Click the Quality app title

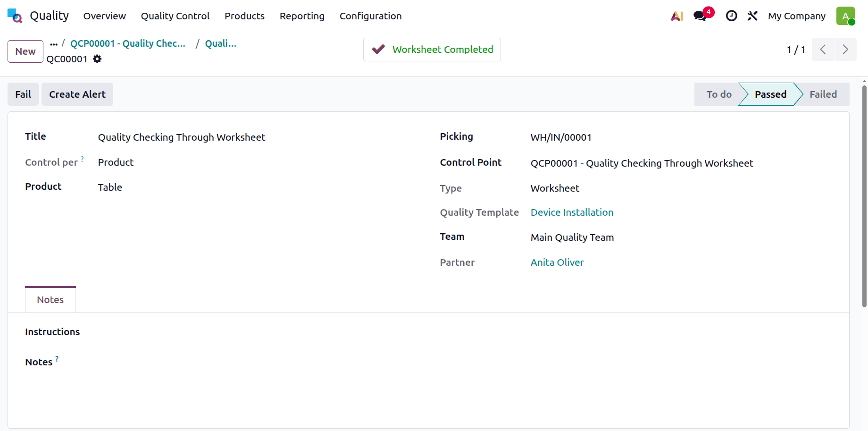tap(50, 16)
